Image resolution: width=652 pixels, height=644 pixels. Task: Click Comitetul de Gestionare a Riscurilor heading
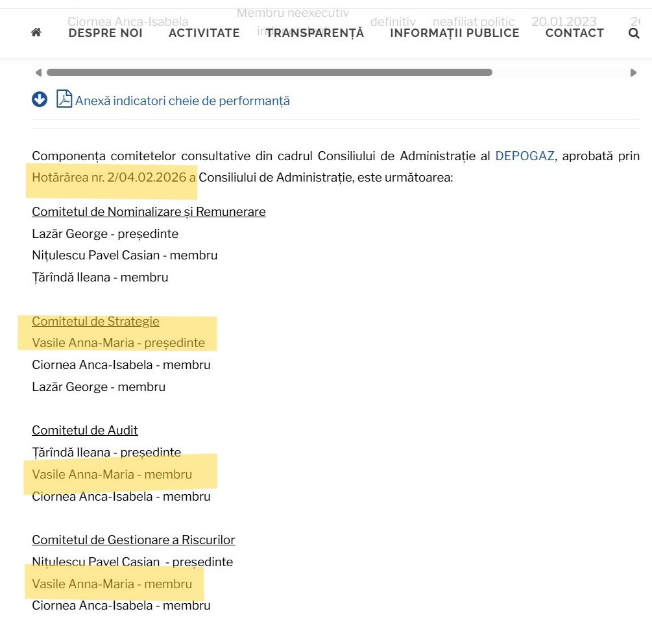133,540
